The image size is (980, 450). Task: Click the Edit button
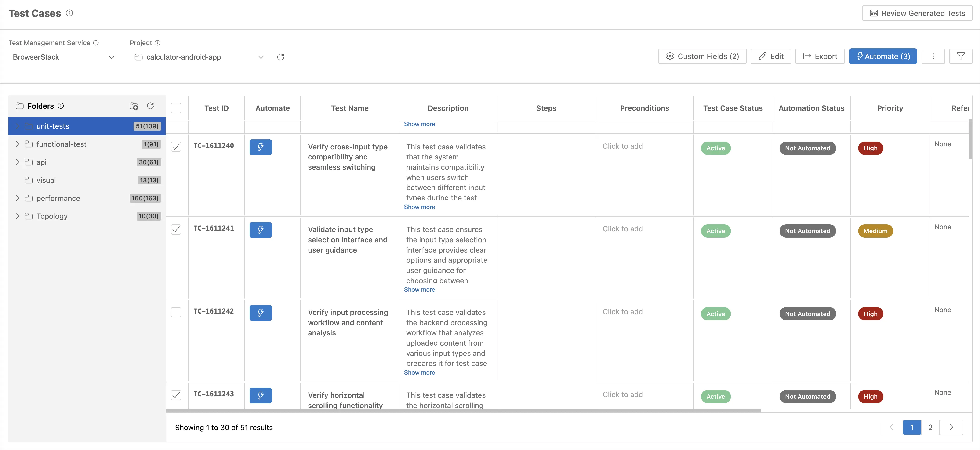(x=771, y=56)
